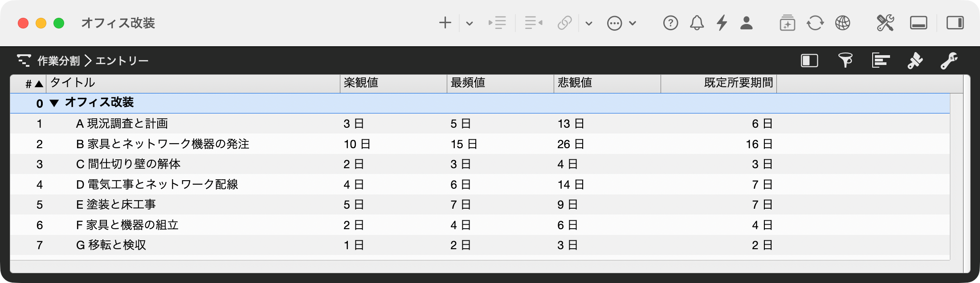The width and height of the screenshot is (980, 283).
Task: Toggle the bottom panel icon
Action: click(x=919, y=23)
